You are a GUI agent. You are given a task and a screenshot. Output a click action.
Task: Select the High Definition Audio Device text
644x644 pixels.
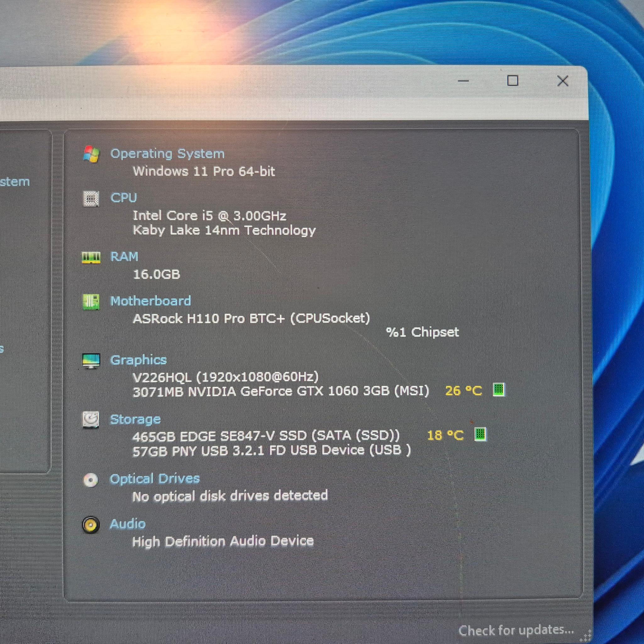pos(223,541)
